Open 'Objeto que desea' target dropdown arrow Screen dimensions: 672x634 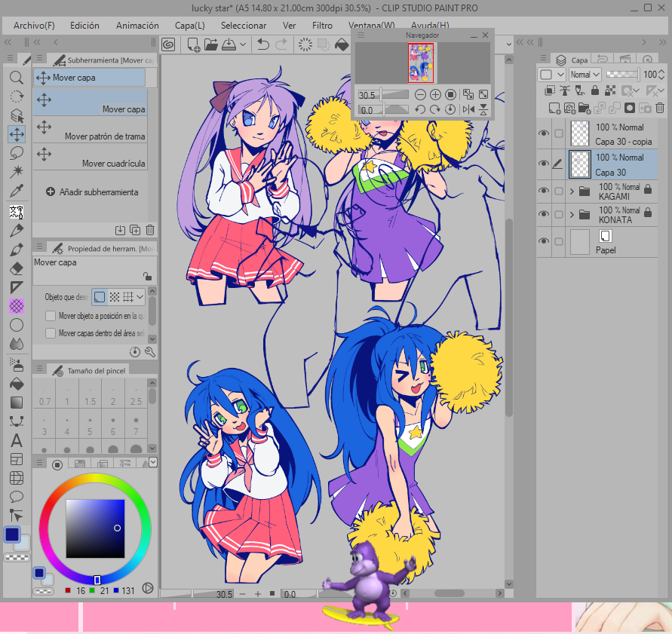coord(140,297)
